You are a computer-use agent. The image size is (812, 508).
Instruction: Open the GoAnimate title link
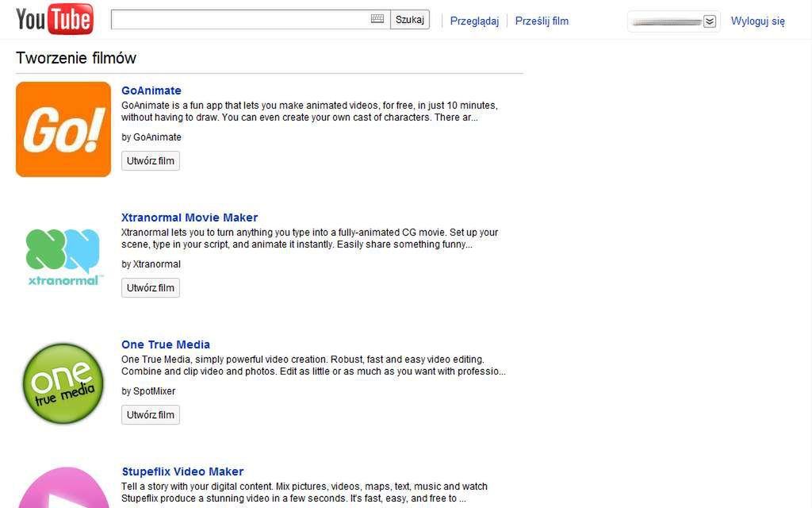[151, 90]
